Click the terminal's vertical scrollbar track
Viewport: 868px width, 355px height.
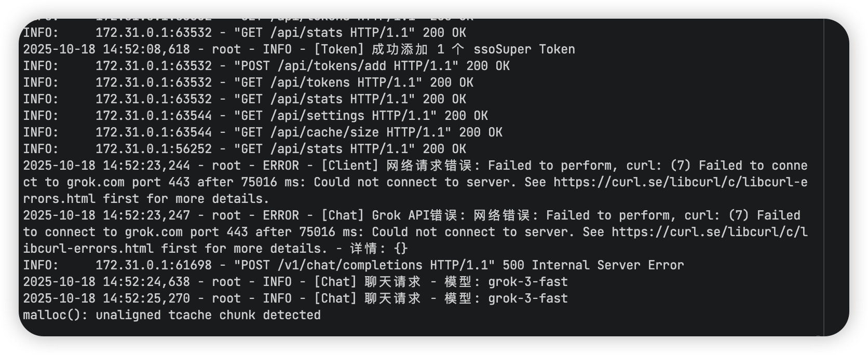pyautogui.click(x=836, y=176)
